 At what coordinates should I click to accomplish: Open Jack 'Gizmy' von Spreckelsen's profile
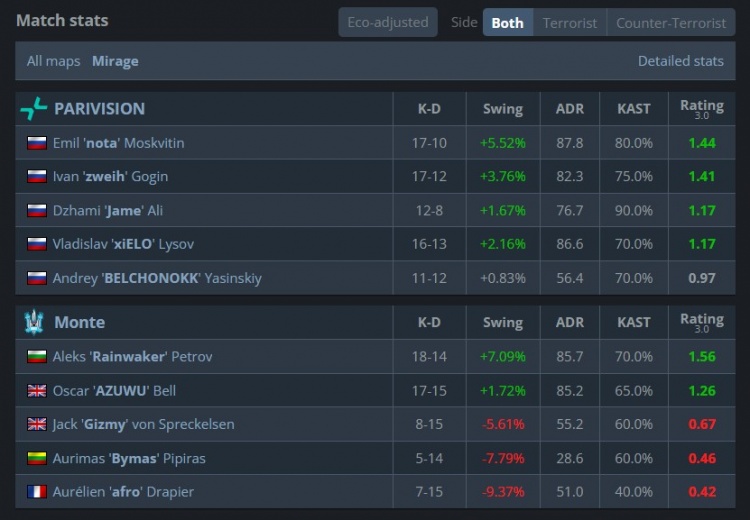tap(143, 424)
